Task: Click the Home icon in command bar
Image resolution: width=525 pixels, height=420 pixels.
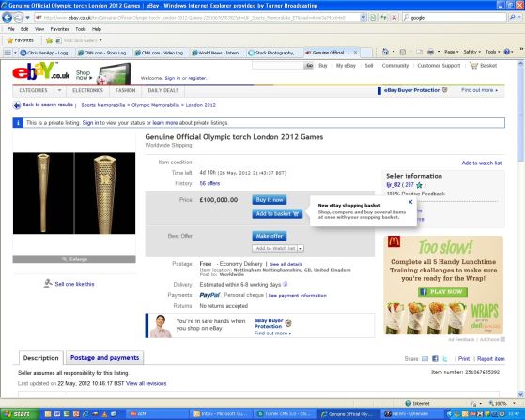Action: click(x=385, y=52)
